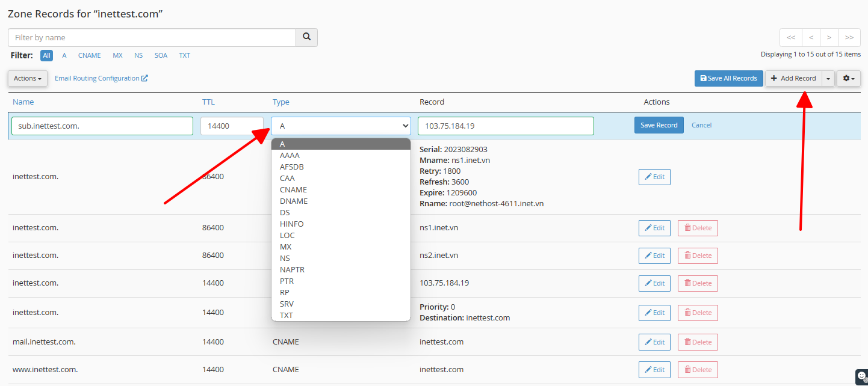Viewport: 868px width, 386px height.
Task: Click the search magnifier icon button
Action: click(x=306, y=37)
